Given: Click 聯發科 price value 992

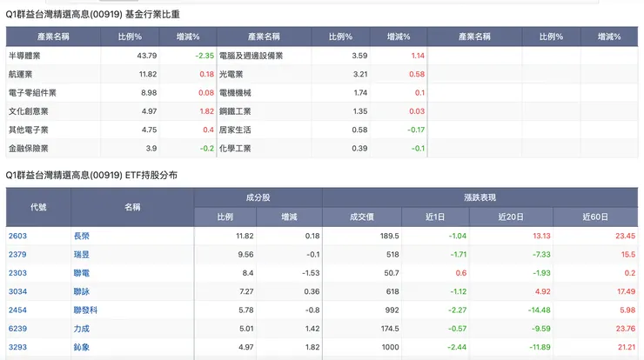Looking at the screenshot, I should [x=392, y=310].
